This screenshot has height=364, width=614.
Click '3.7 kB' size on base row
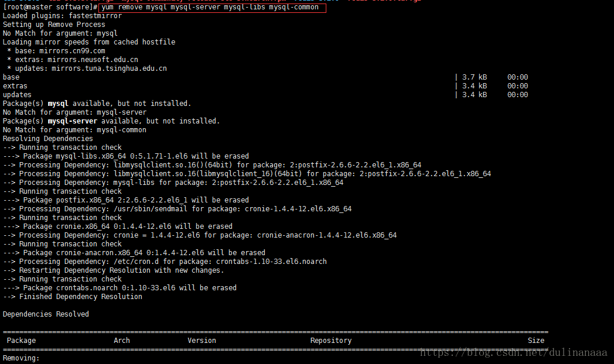[x=475, y=77]
